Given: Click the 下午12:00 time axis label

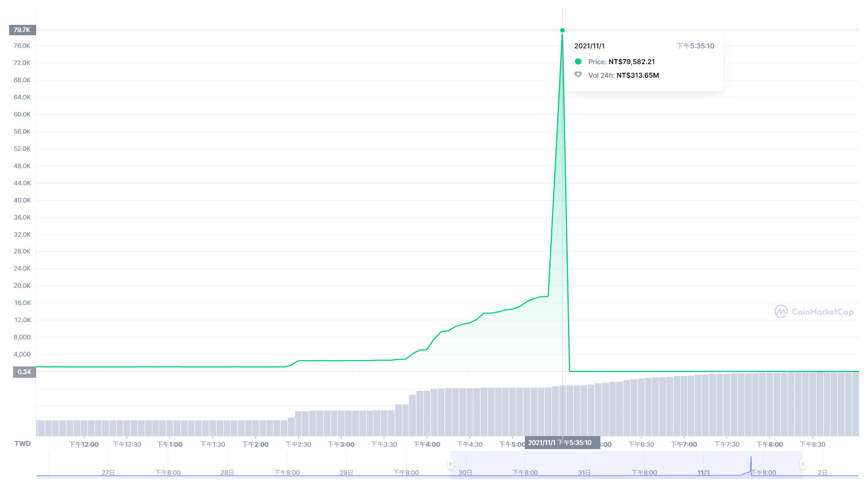Looking at the screenshot, I should [84, 444].
